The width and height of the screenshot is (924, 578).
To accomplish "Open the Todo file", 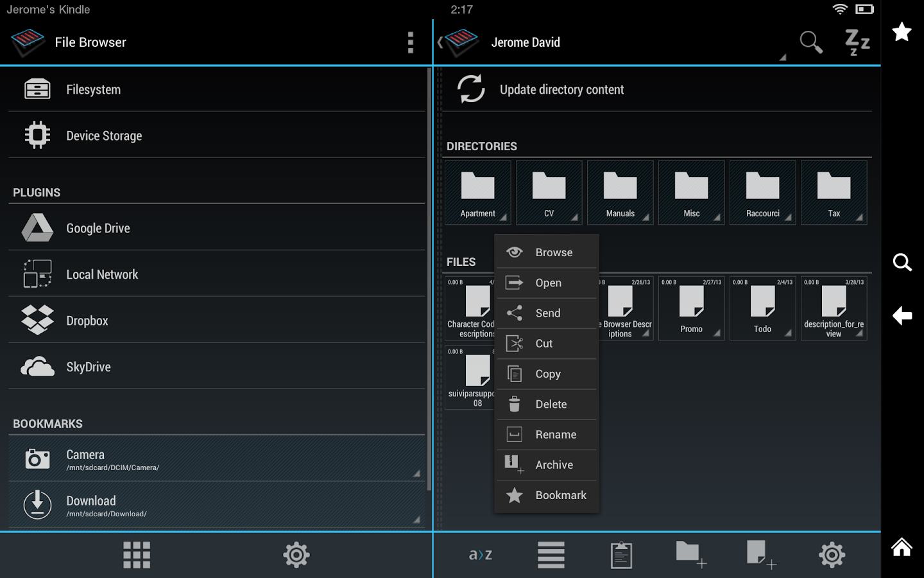I will coord(763,308).
